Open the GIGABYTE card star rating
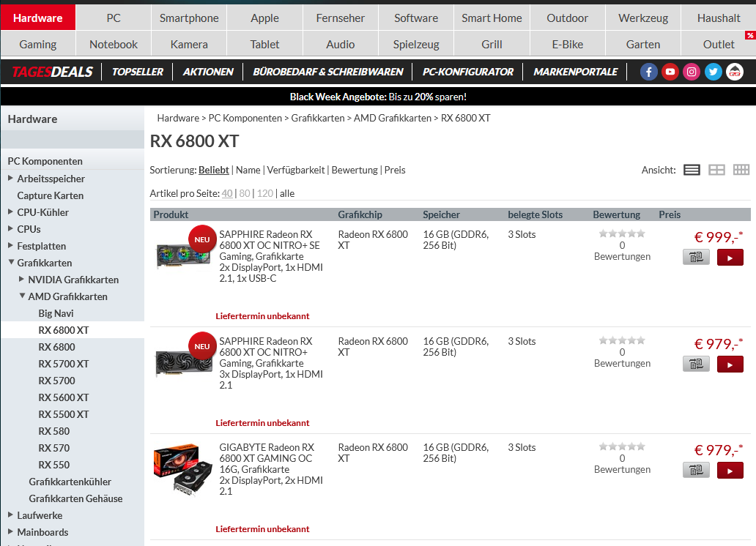The width and height of the screenshot is (756, 546). click(622, 446)
